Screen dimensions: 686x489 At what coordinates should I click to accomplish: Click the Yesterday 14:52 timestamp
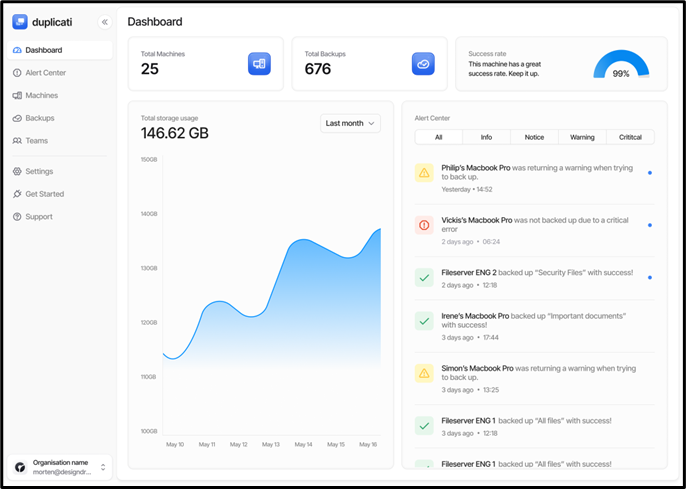(467, 189)
